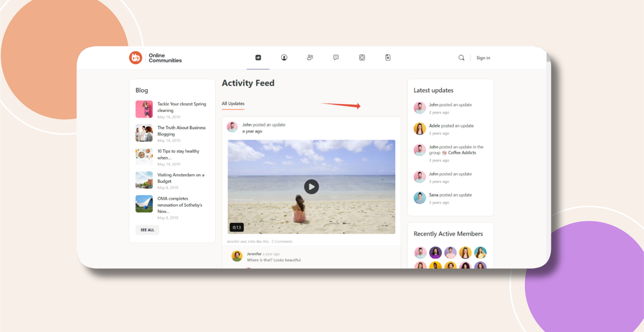The width and height of the screenshot is (644, 332).
Task: Play the beach video
Action: coord(311,187)
